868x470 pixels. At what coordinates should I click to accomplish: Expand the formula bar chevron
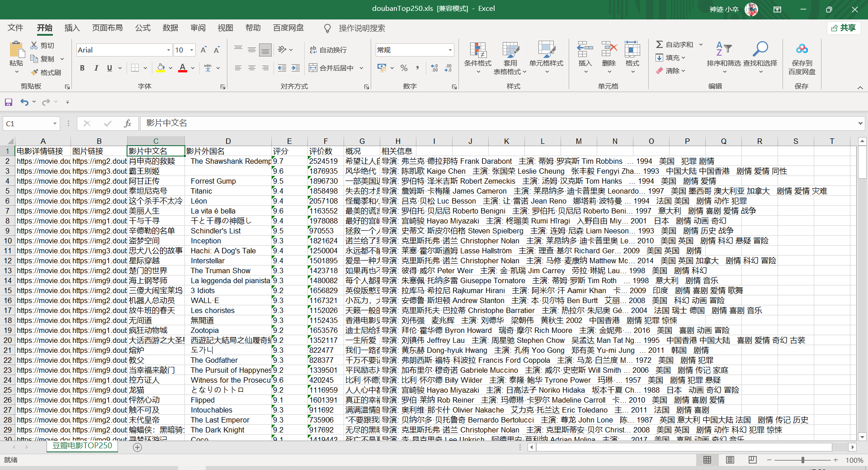pos(860,123)
